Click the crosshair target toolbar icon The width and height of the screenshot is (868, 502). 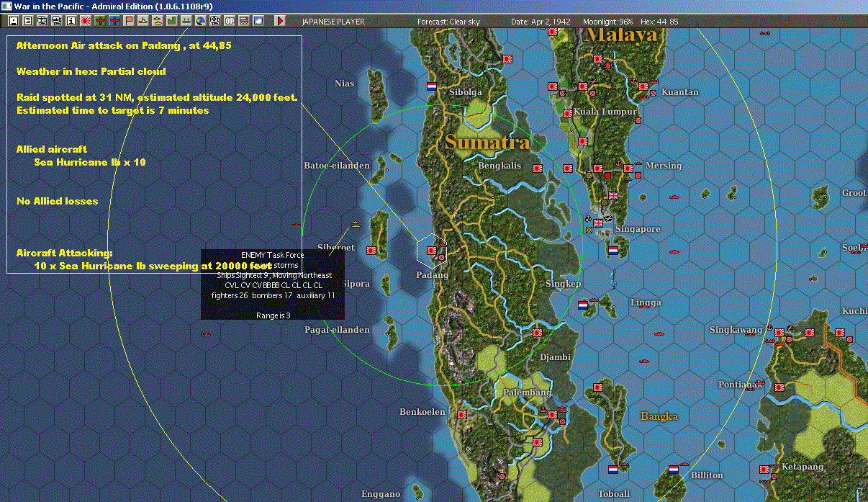(215, 21)
